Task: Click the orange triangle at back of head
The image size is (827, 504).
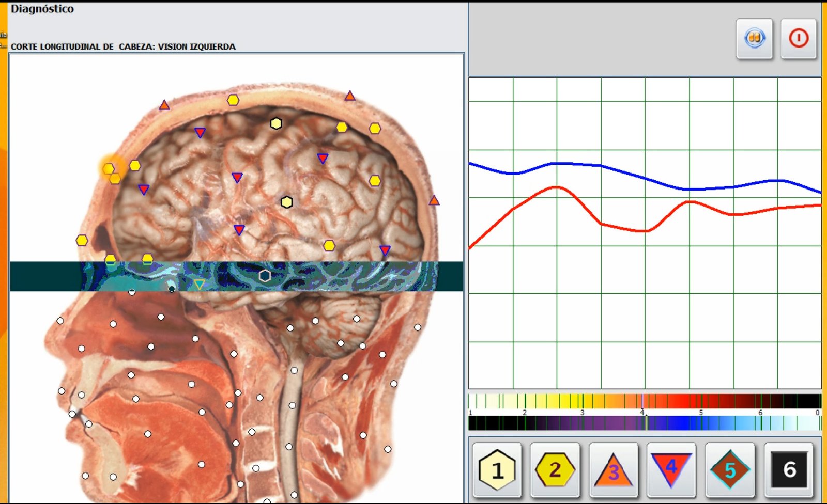Action: 434,200
